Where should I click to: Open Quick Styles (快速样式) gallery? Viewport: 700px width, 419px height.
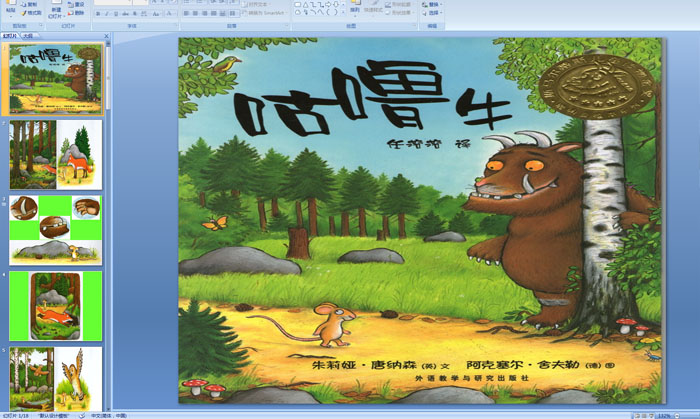point(372,8)
